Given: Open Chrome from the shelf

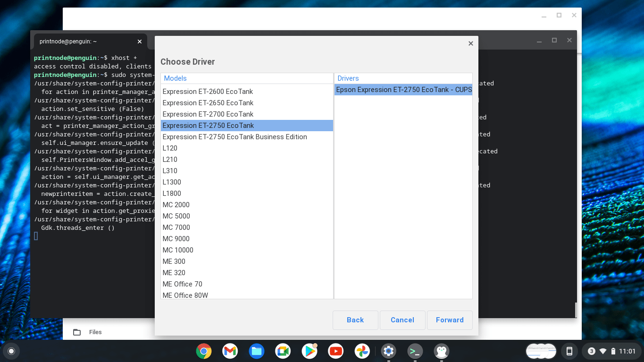Looking at the screenshot, I should (204, 351).
